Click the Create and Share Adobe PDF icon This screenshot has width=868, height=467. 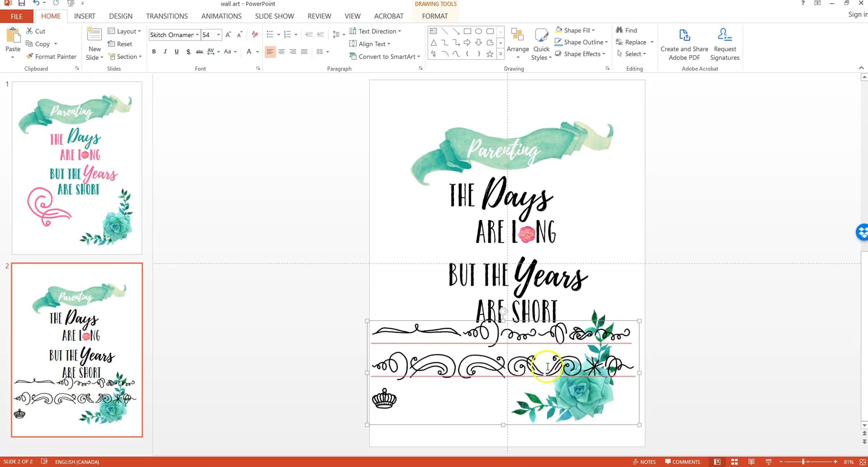pyautogui.click(x=684, y=35)
